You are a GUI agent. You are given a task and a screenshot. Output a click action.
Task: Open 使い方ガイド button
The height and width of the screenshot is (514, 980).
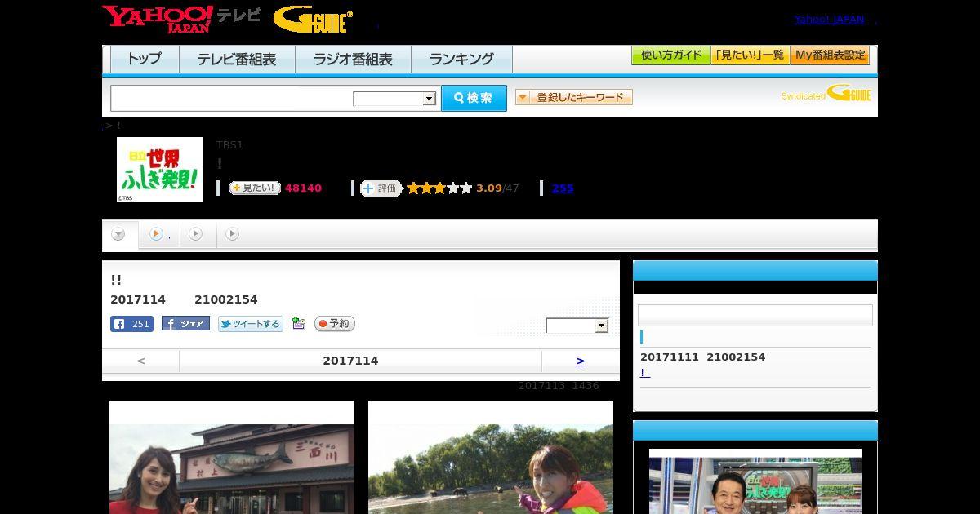pos(670,55)
